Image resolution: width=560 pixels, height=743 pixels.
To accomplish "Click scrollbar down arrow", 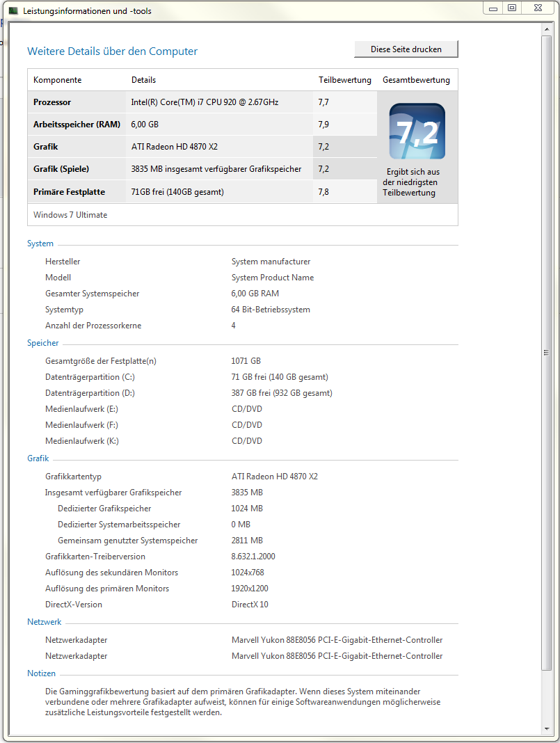I will pos(547,728).
